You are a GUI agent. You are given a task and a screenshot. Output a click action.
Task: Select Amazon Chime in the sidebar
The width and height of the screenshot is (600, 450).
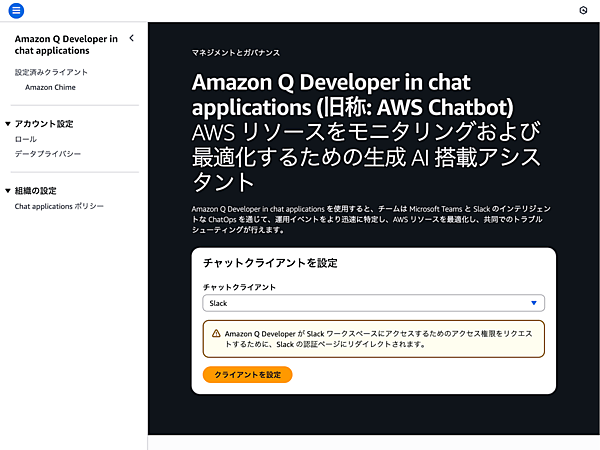[x=50, y=87]
